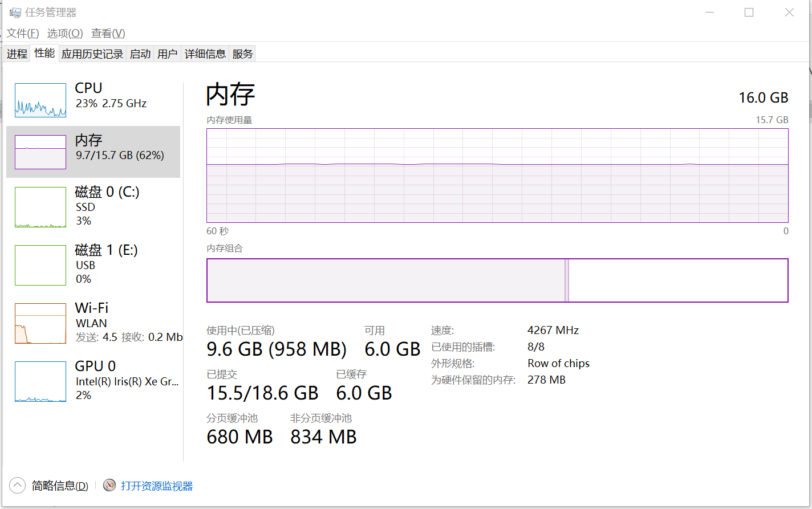Switch to the 启动 tab

coord(140,54)
